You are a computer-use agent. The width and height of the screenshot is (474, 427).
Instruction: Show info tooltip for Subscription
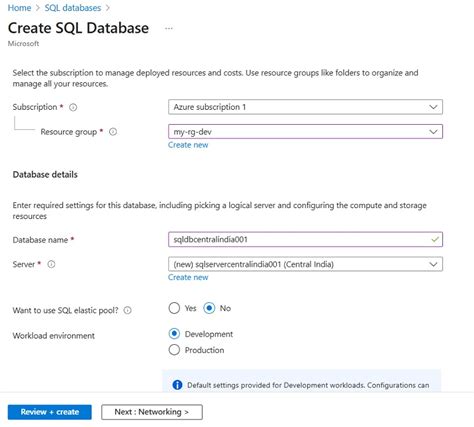click(73, 107)
